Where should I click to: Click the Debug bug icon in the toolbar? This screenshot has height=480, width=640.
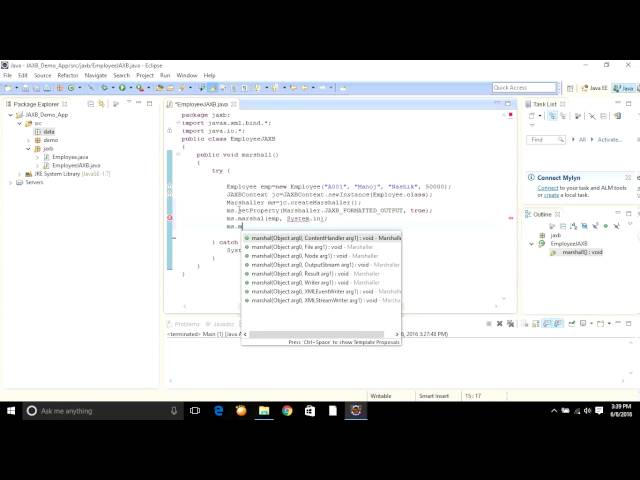[x=104, y=88]
